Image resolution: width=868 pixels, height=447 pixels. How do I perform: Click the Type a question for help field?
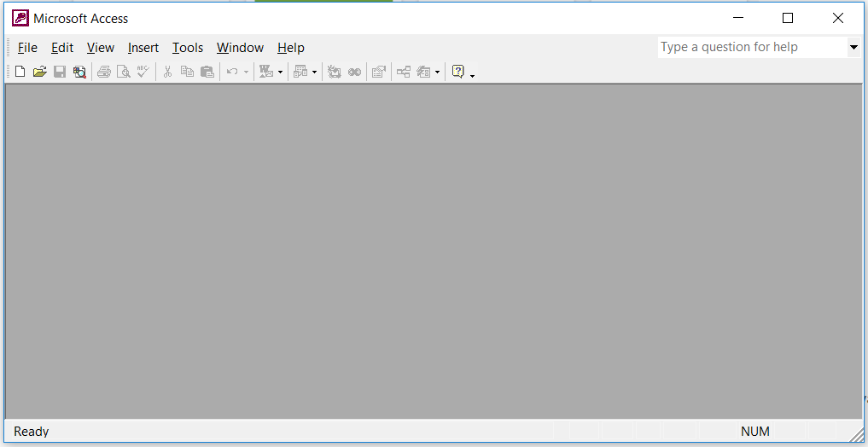(751, 48)
